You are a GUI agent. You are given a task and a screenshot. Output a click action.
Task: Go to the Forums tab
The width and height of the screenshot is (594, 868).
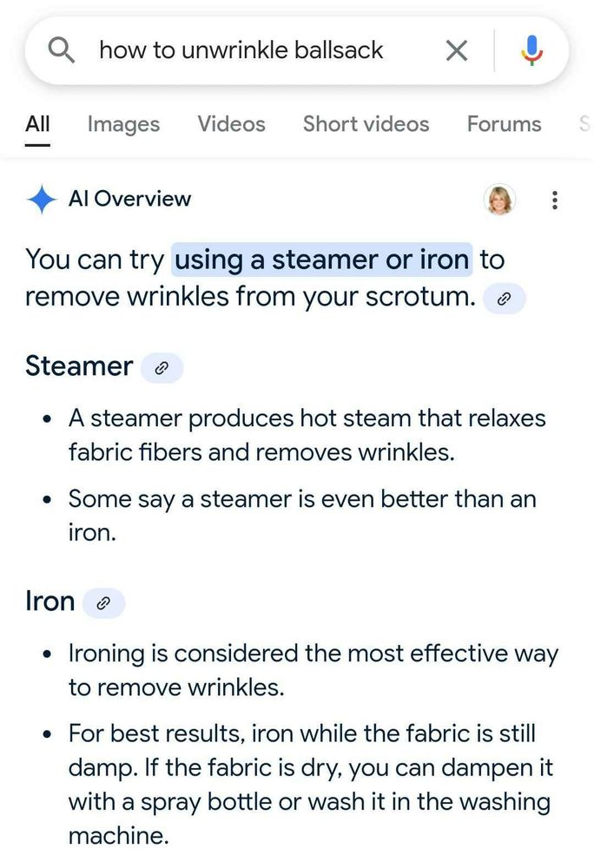(504, 124)
